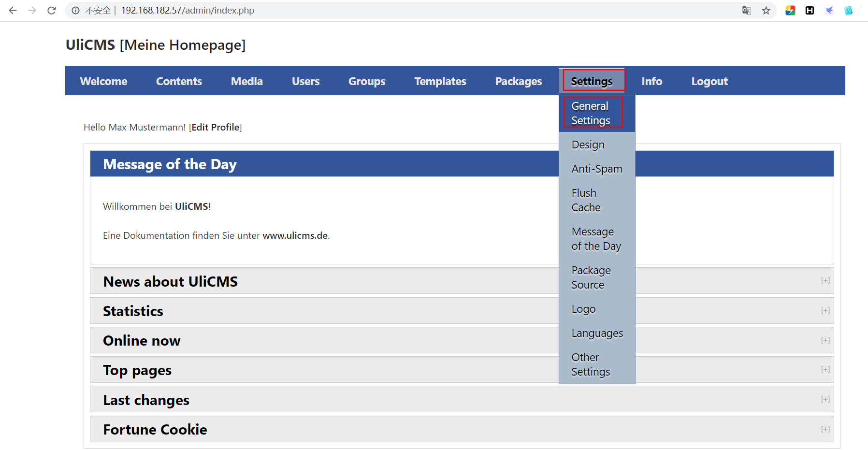868x450 pixels.
Task: Select Languages from the Settings dropdown
Action: [x=597, y=333]
